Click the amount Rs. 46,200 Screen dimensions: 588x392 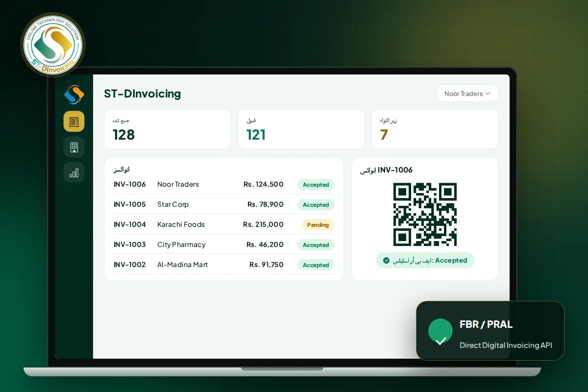pos(265,245)
